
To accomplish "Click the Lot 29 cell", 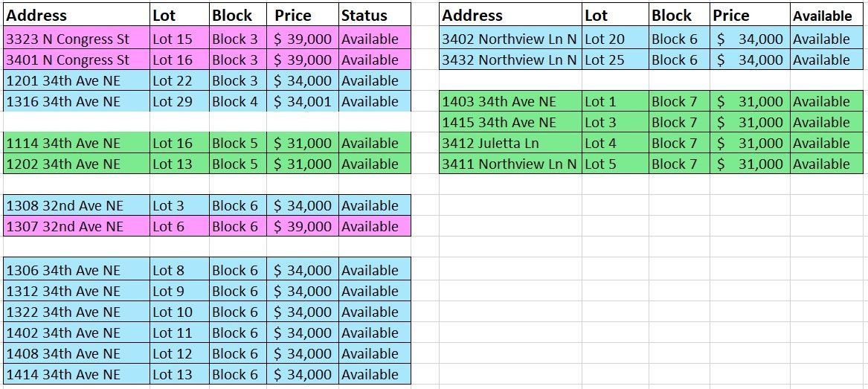I will click(x=180, y=102).
